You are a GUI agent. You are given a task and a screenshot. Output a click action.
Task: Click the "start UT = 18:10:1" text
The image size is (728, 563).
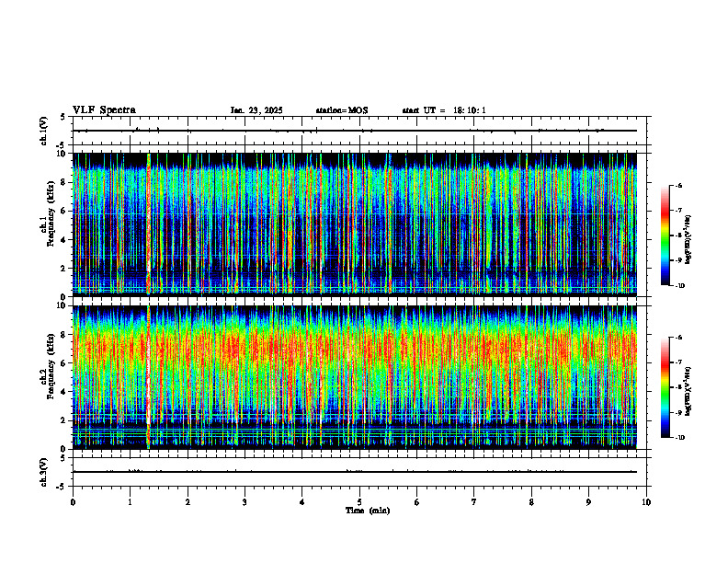444,110
